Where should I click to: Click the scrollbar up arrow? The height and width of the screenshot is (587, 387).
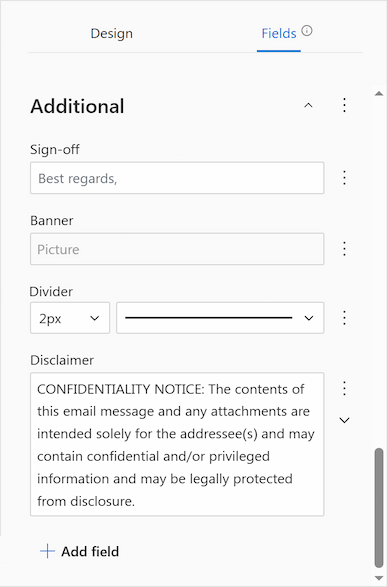point(379,94)
